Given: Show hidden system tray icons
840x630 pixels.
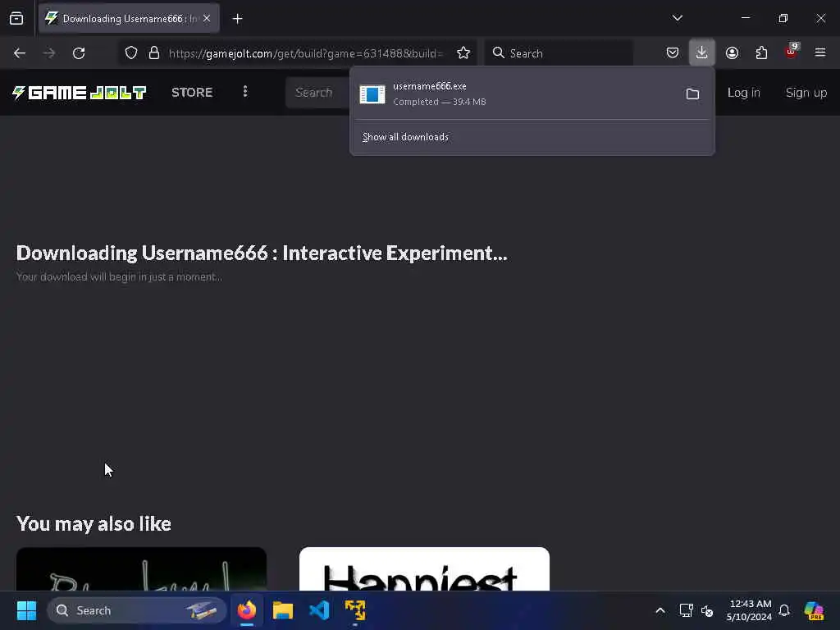Looking at the screenshot, I should [660, 610].
